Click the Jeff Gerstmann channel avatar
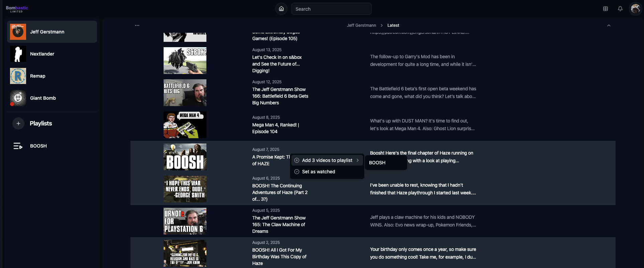 (18, 32)
